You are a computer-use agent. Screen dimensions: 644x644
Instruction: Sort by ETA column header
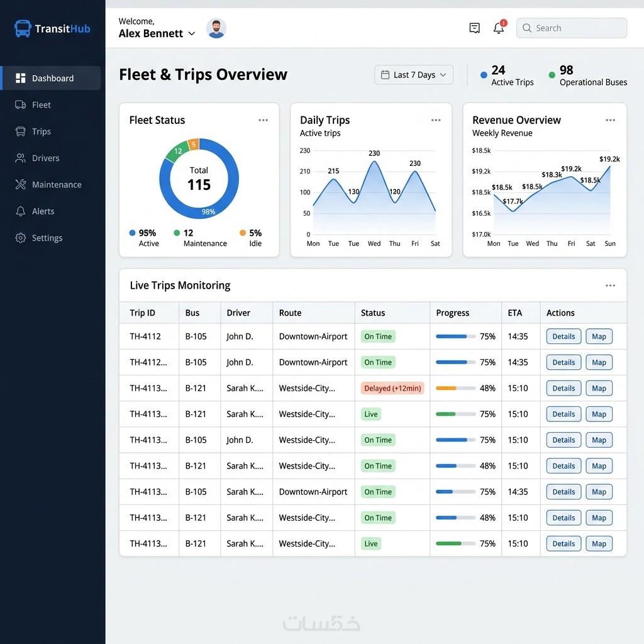pos(514,313)
